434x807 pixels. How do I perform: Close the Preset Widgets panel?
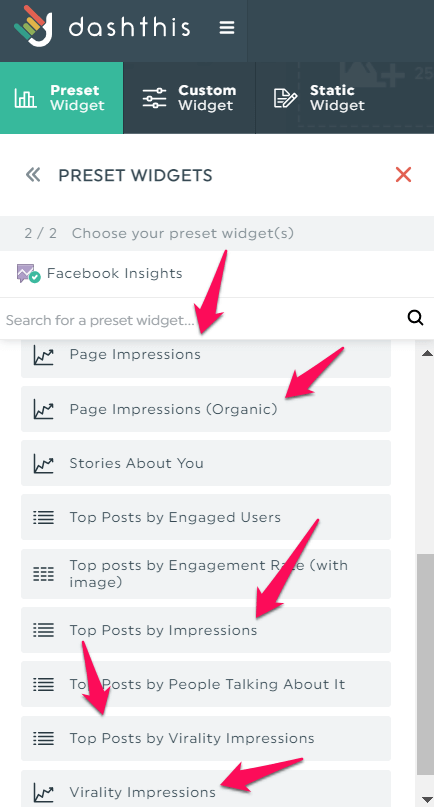pyautogui.click(x=403, y=175)
